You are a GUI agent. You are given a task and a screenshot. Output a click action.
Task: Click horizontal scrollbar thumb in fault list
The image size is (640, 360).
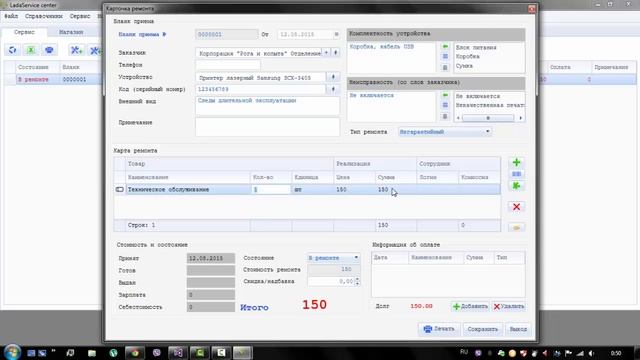click(488, 118)
